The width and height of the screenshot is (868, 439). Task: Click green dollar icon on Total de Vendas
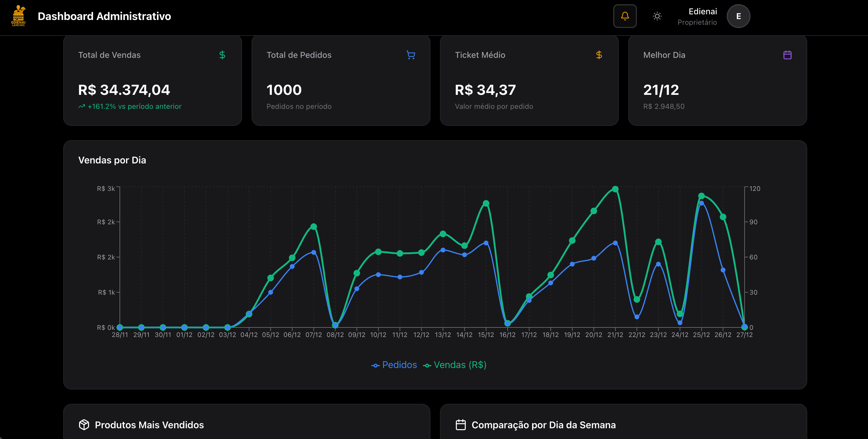222,55
